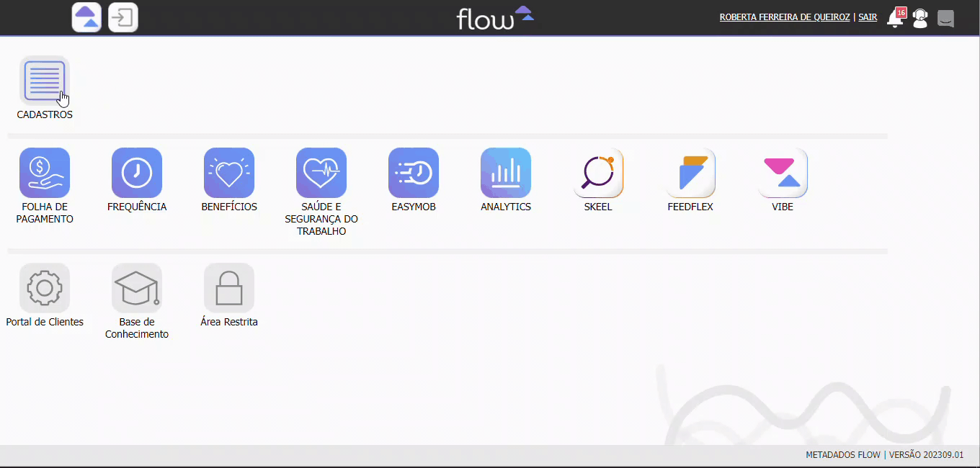Open Folha de Pagamento module
The image size is (980, 468).
(45, 173)
